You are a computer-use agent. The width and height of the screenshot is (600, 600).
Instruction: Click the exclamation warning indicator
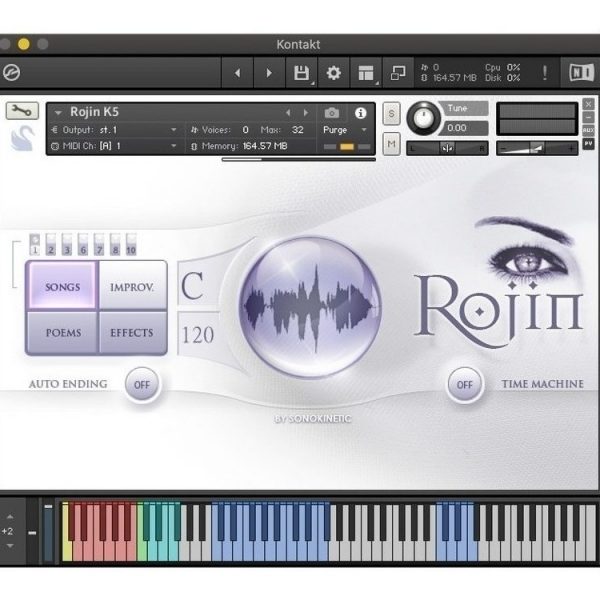(545, 72)
